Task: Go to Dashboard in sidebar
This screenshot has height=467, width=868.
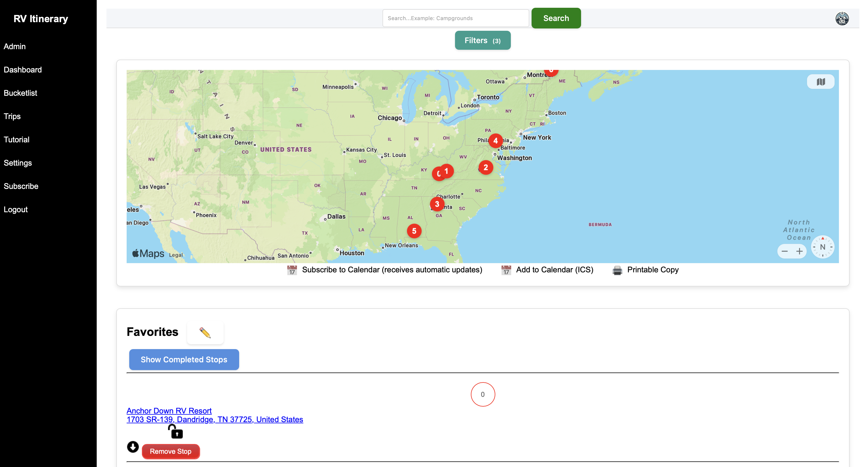Action: point(22,70)
